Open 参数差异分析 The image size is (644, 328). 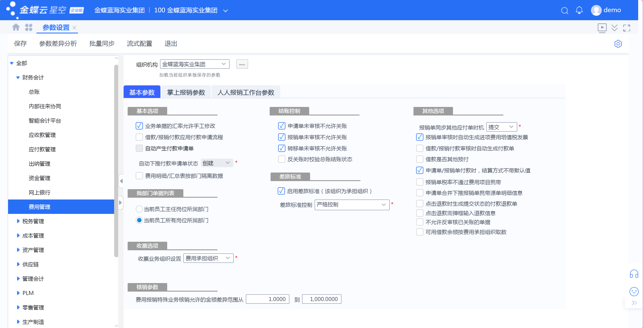(58, 44)
